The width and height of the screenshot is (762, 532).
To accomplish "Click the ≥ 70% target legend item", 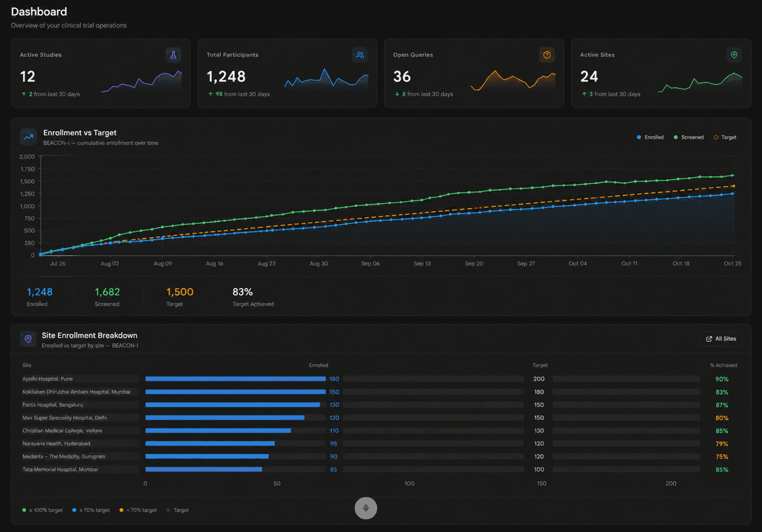I will 91,510.
